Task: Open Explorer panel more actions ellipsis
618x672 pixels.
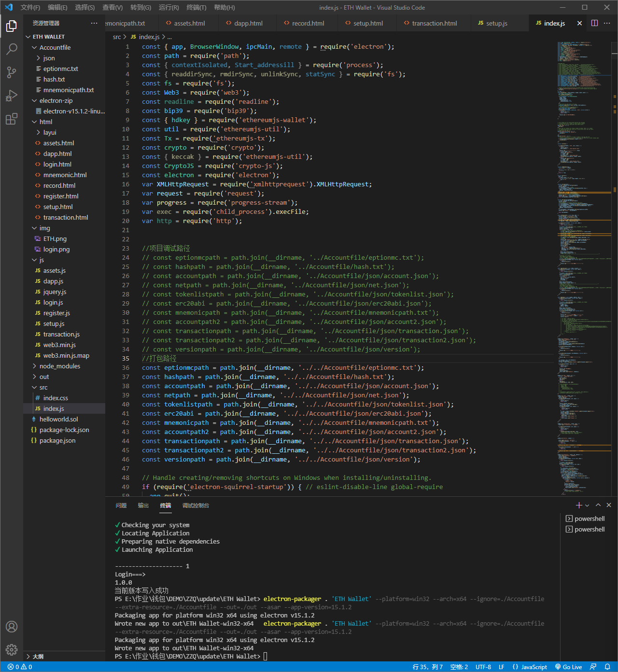Action: pos(94,23)
